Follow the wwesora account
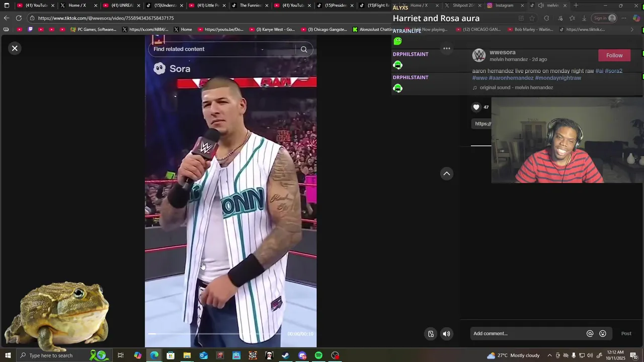 [x=614, y=55]
